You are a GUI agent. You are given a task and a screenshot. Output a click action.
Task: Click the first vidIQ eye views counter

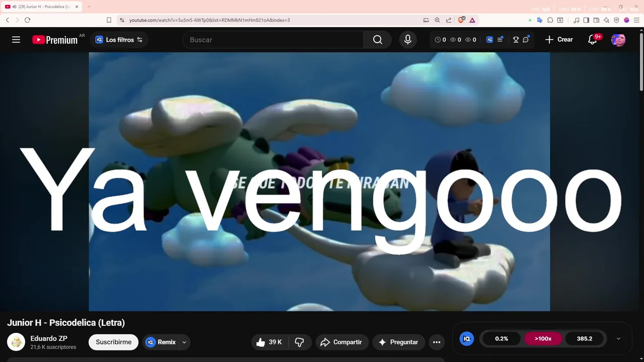455,40
